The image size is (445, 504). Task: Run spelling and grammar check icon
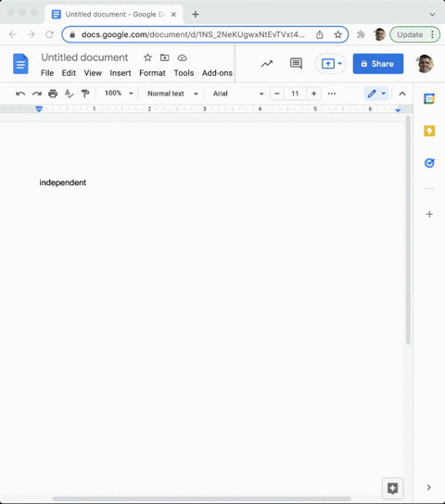69,94
